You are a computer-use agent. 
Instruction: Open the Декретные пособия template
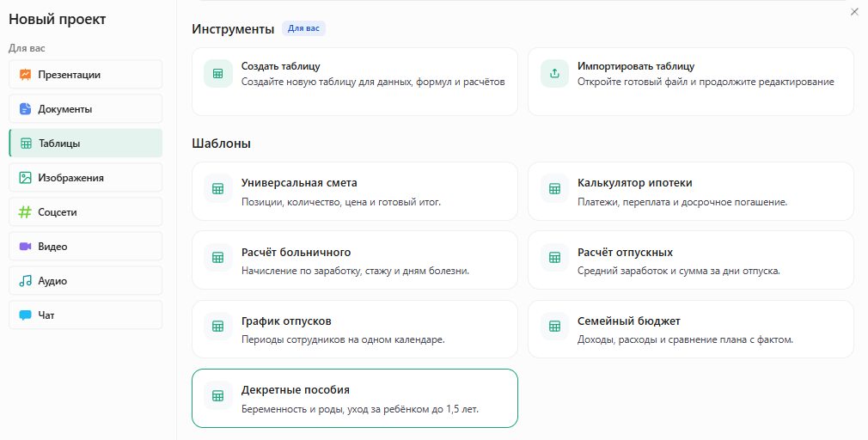(355, 398)
